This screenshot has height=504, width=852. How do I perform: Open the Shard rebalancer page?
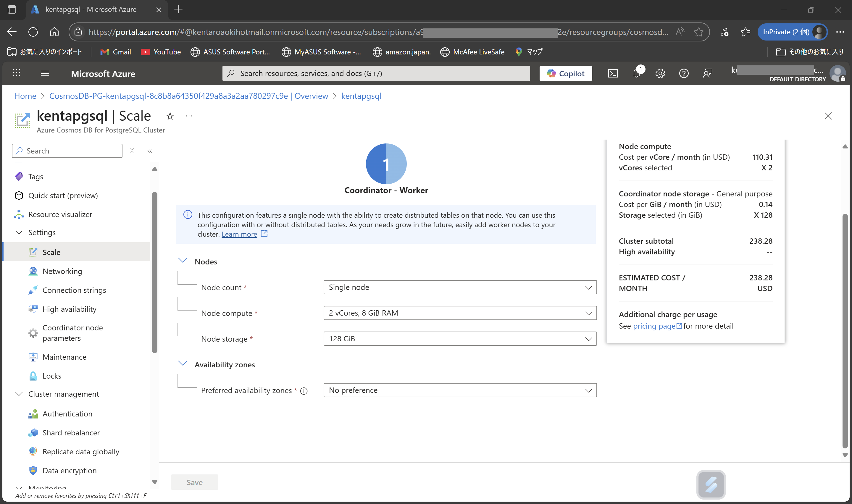(71, 432)
